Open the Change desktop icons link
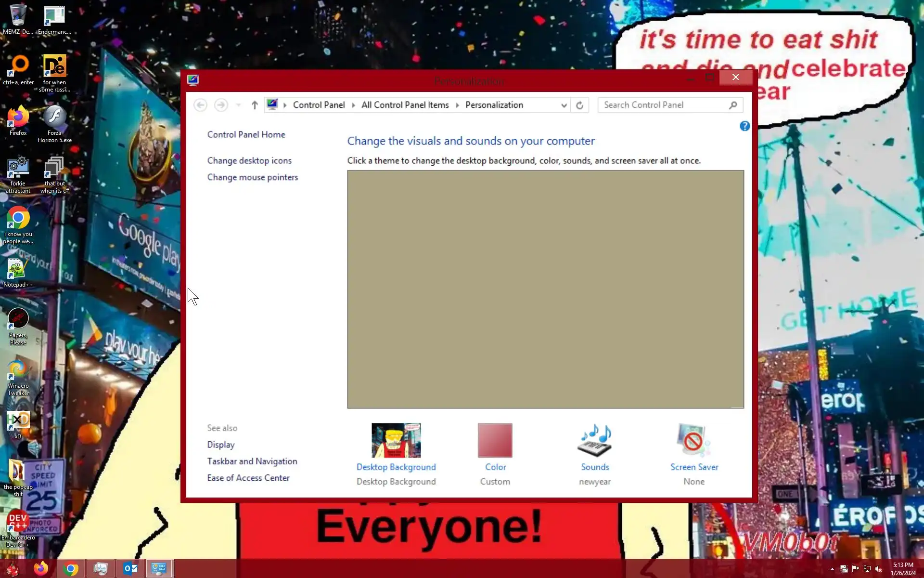This screenshot has width=924, height=578. coord(249,160)
